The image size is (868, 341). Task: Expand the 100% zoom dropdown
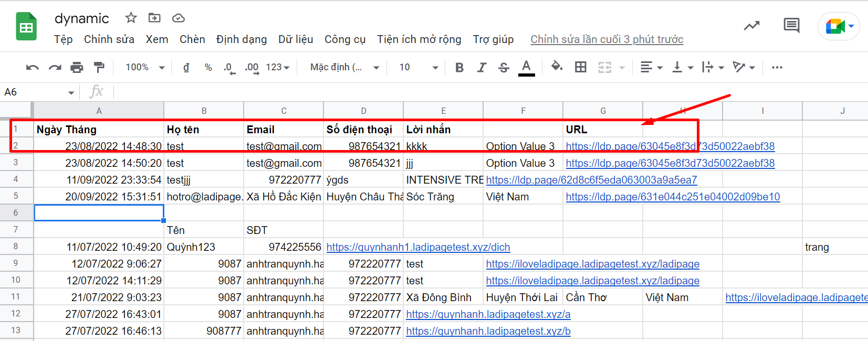145,67
